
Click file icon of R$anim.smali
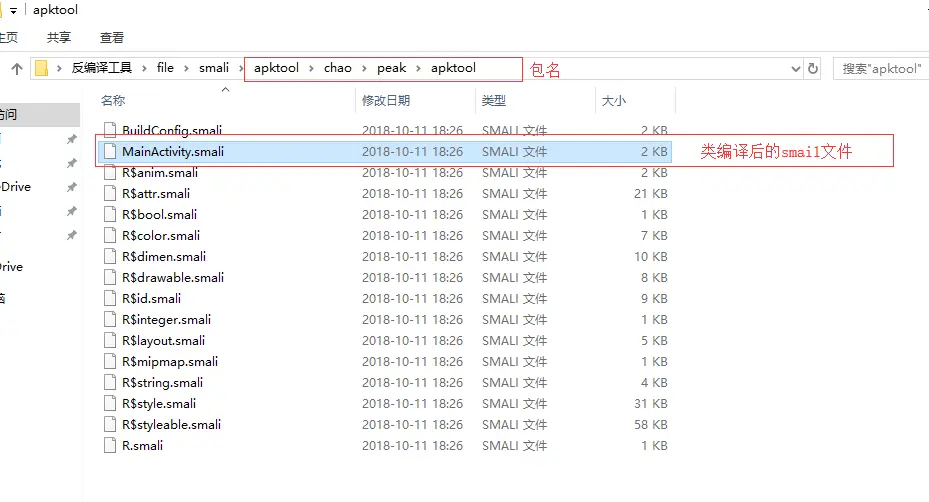pyautogui.click(x=110, y=172)
